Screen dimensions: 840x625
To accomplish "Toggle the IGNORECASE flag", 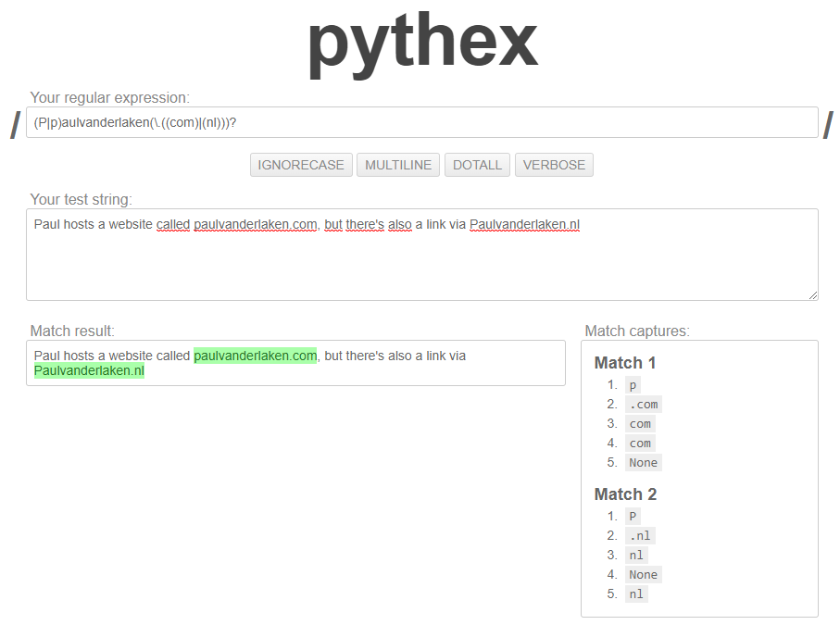I will (x=301, y=165).
